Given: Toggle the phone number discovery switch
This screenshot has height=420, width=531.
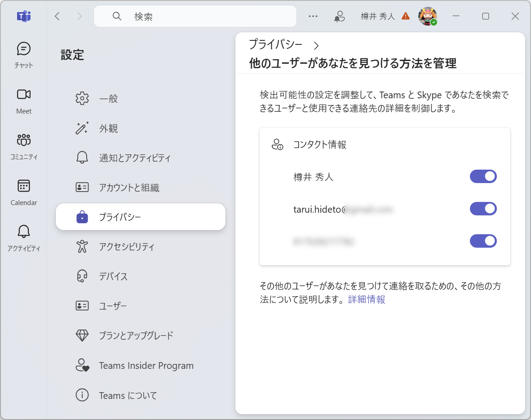Looking at the screenshot, I should pyautogui.click(x=483, y=241).
